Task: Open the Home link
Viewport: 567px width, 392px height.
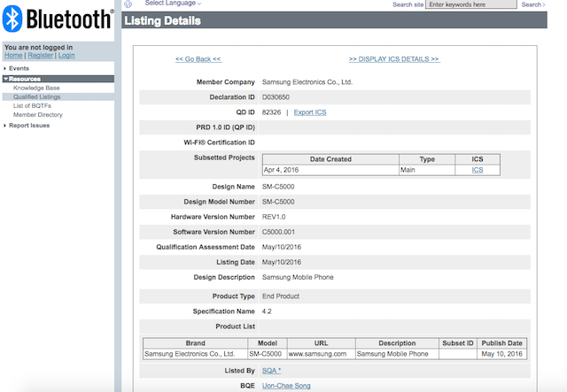Action: click(x=13, y=55)
